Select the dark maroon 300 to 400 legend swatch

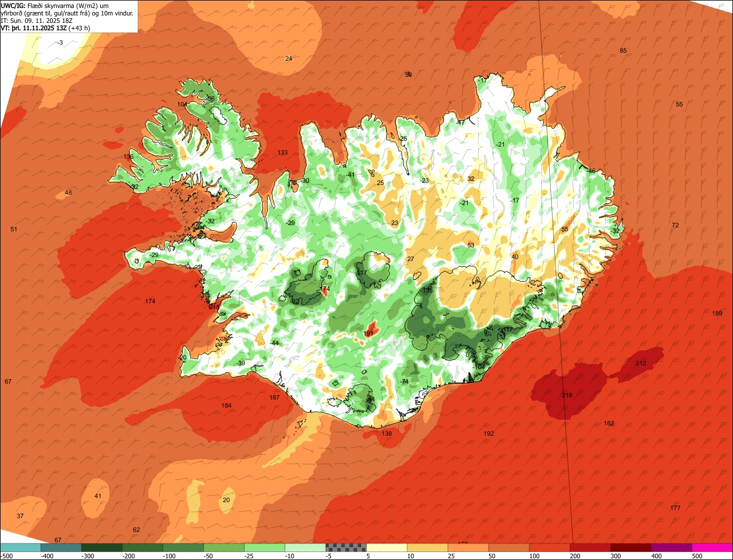pyautogui.click(x=631, y=547)
